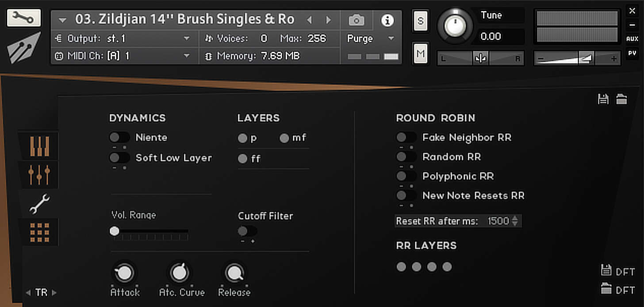Click the pan center marker icon
Viewport: 644px width, 307px height.
point(480,58)
